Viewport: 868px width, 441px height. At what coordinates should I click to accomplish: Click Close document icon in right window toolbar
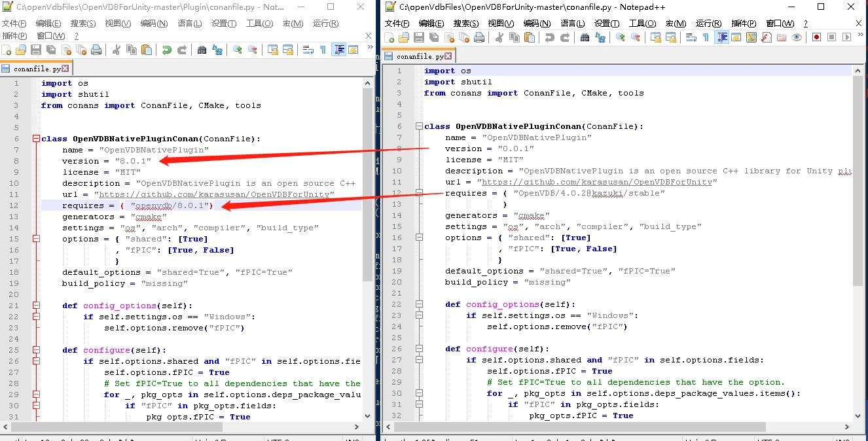(450, 37)
